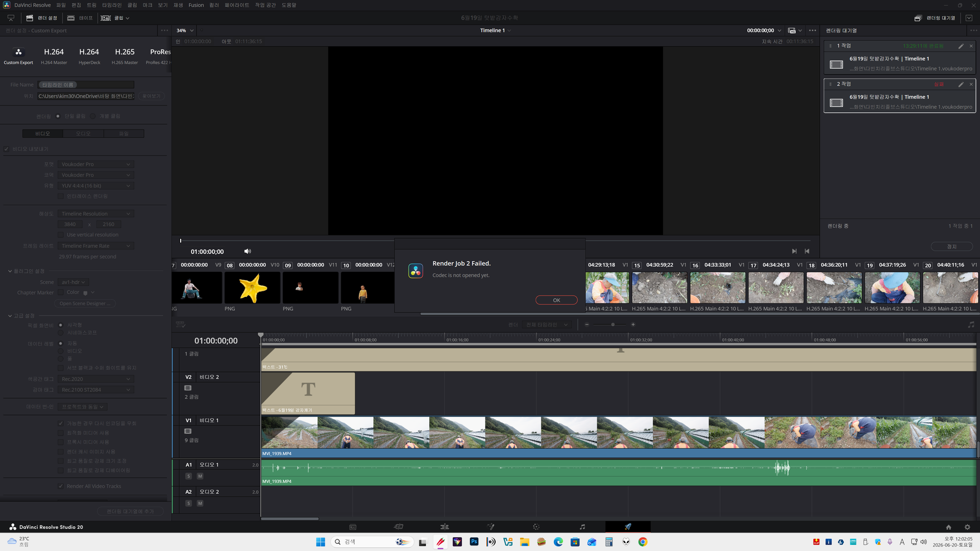
Task: Toggle 비디오 내보내기 export video checkbox
Action: tap(7, 149)
